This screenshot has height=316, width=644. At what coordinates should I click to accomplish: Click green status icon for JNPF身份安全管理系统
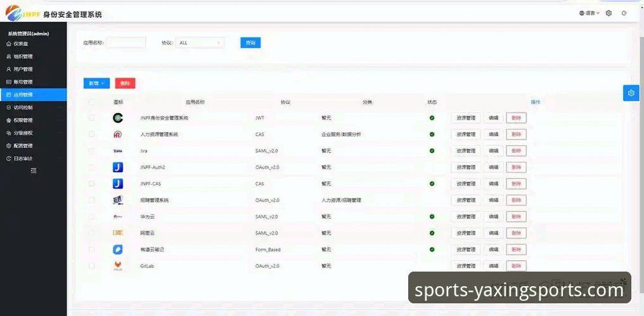point(432,118)
